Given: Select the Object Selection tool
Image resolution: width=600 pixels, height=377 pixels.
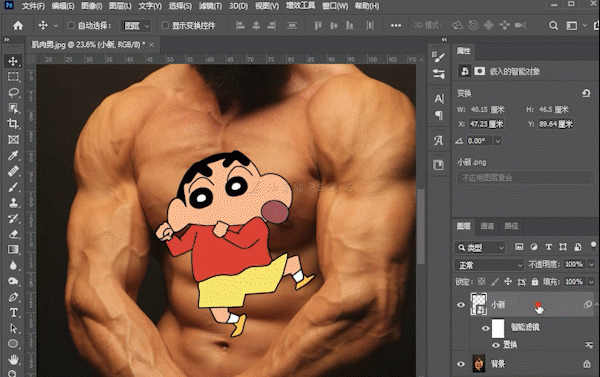Looking at the screenshot, I should [x=13, y=108].
